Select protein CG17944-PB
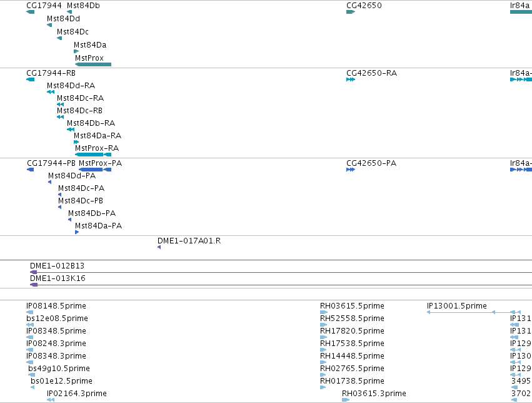Image resolution: width=532 pixels, height=403 pixels. (x=51, y=163)
